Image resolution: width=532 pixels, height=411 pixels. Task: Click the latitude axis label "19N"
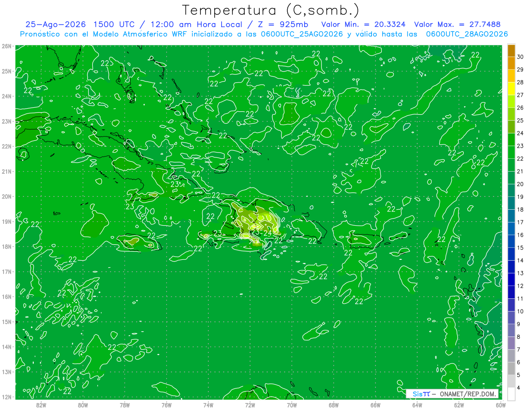tap(7, 221)
